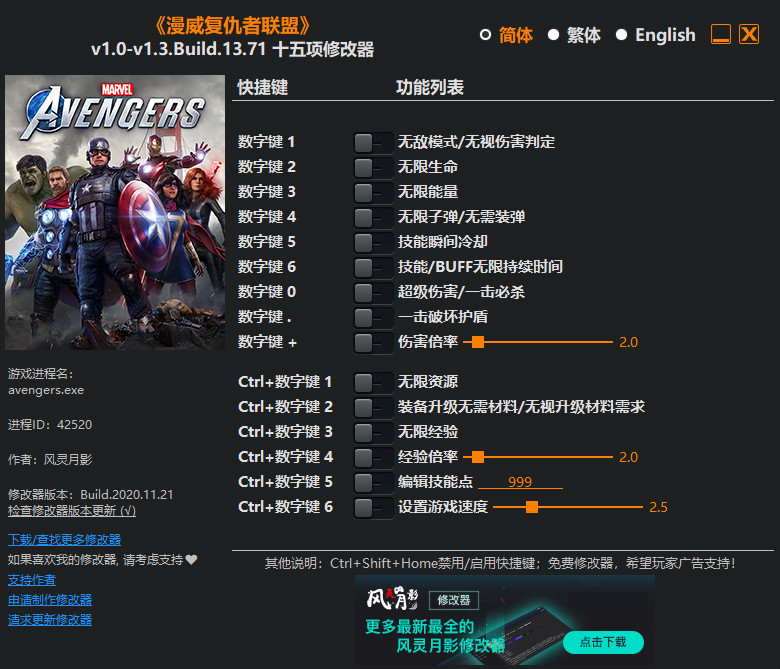The image size is (780, 669).
Task: Open 下载/查找更多修改器 link
Action: click(65, 540)
